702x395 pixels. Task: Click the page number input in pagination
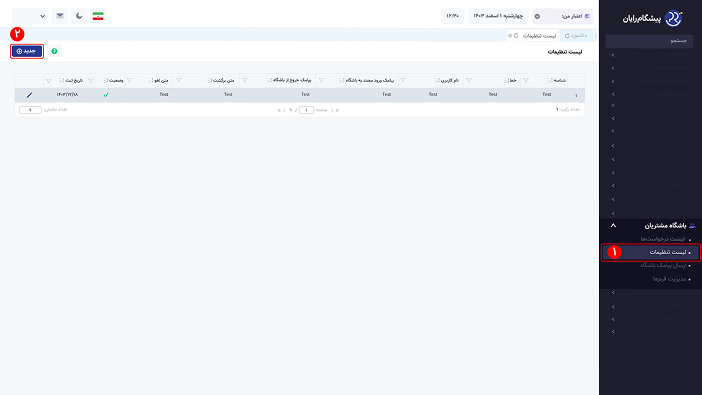(x=306, y=110)
